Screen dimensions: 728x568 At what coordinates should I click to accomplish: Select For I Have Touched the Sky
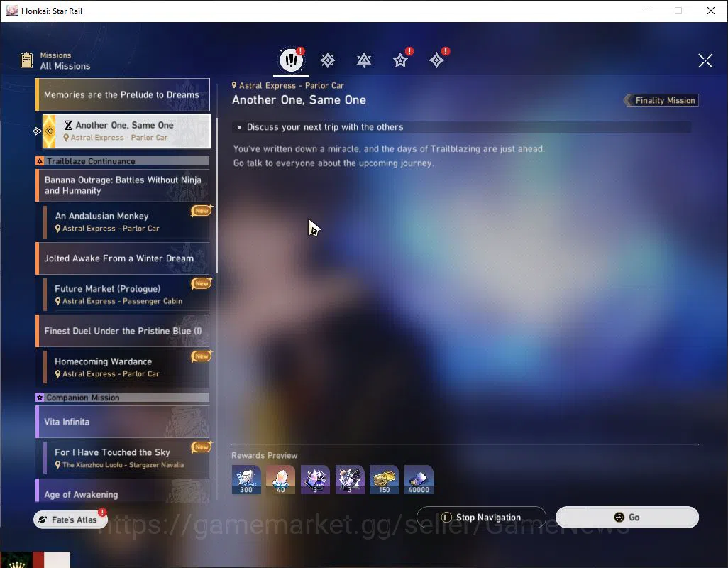(126, 458)
